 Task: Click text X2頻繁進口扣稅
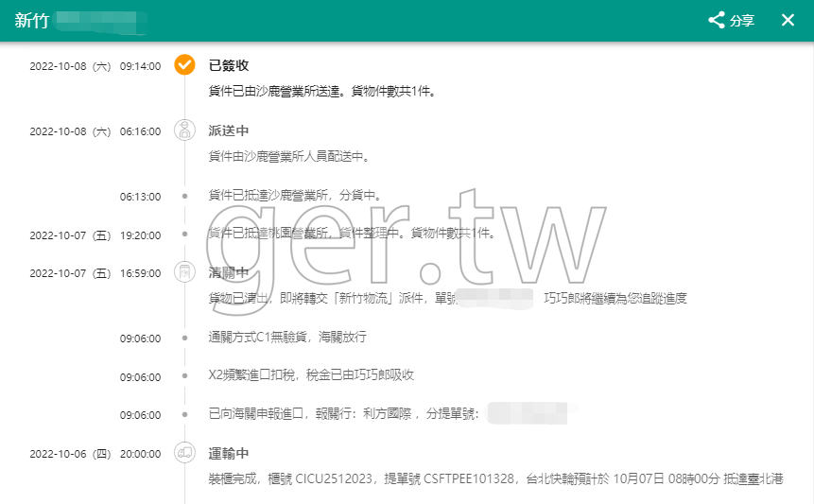point(251,374)
